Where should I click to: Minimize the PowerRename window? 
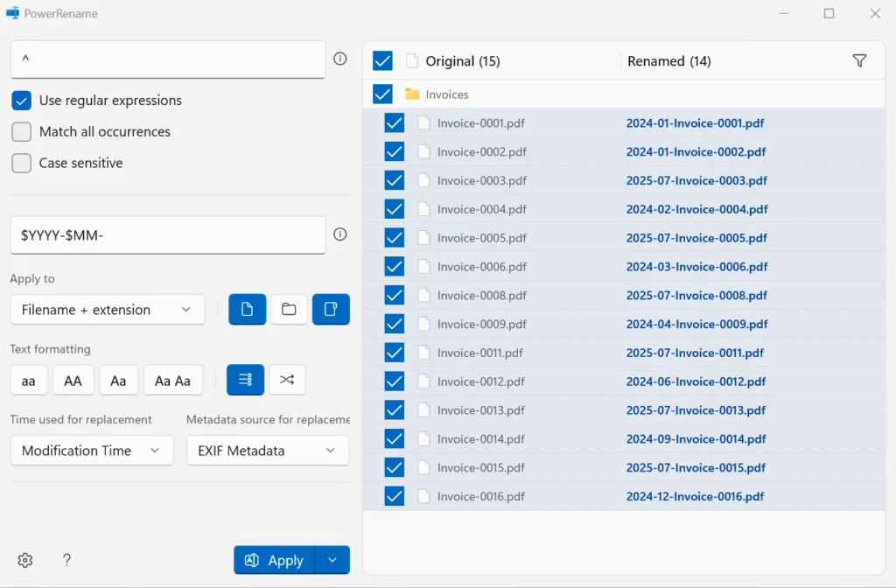(784, 13)
